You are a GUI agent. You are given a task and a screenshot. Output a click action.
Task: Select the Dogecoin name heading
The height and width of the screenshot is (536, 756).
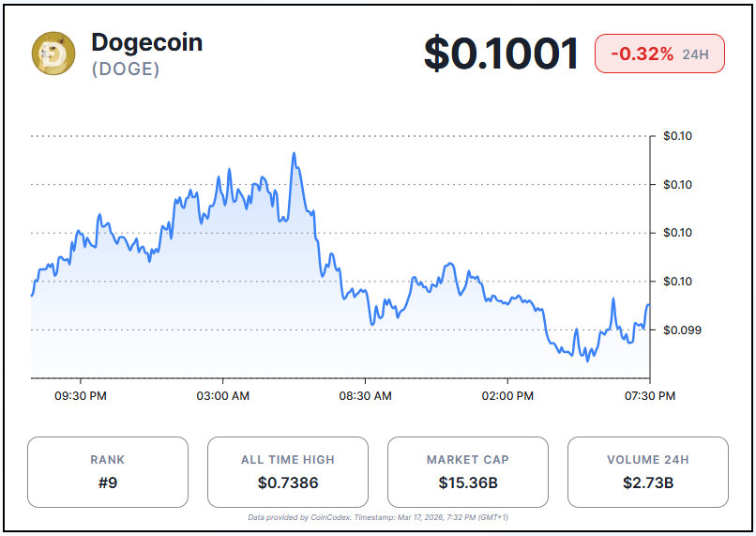146,42
